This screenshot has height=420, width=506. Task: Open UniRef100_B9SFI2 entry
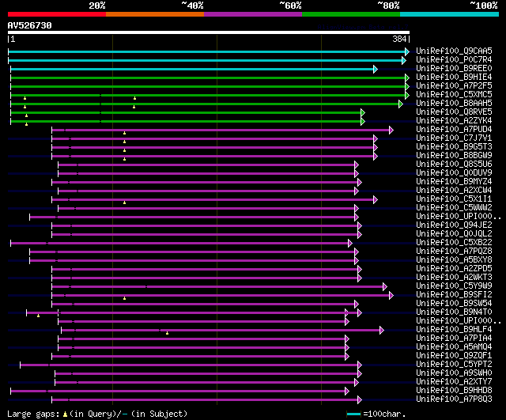[x=454, y=295]
